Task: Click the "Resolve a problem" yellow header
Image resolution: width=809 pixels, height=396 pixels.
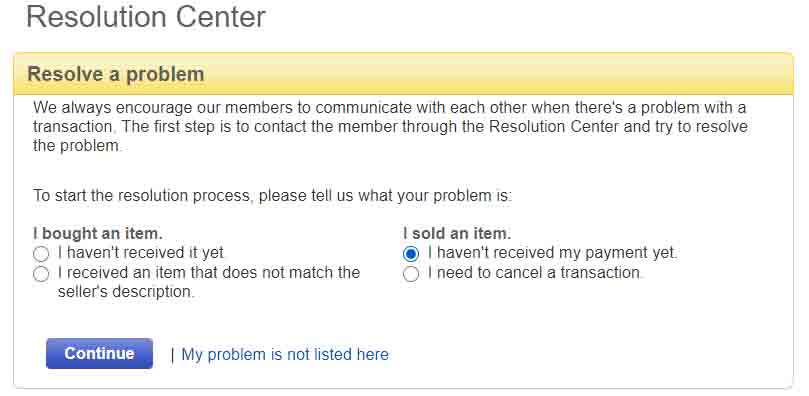Action: 403,74
